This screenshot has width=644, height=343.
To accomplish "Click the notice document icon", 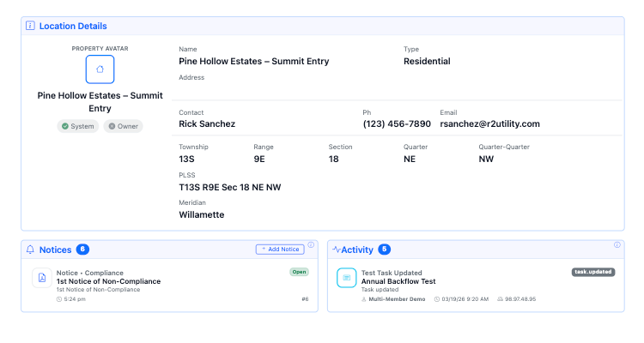I will click(x=41, y=278).
